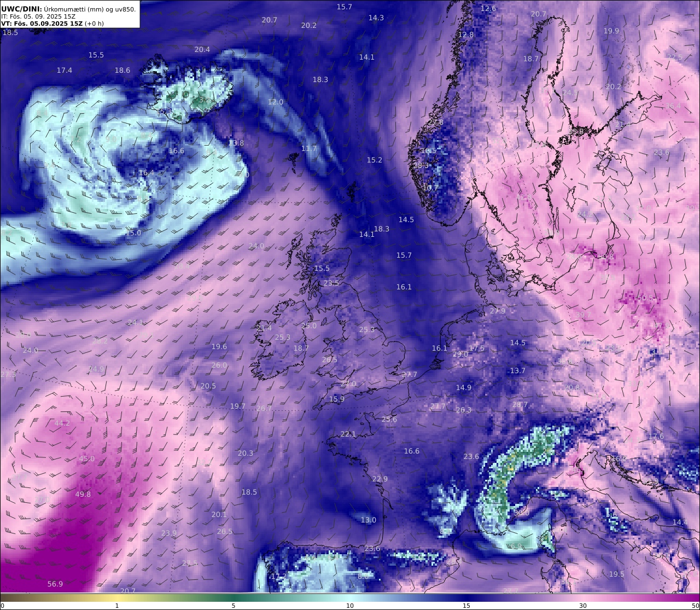Click the 29.0 value near the Netherlands
700x610 pixels.
[x=460, y=354]
